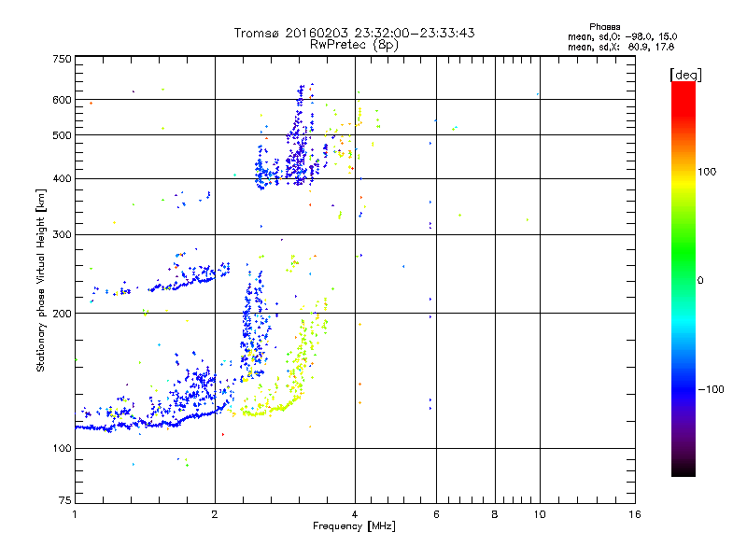The height and width of the screenshot is (560, 747).
Task: Click the phase colorbar gradient
Action: point(684,278)
